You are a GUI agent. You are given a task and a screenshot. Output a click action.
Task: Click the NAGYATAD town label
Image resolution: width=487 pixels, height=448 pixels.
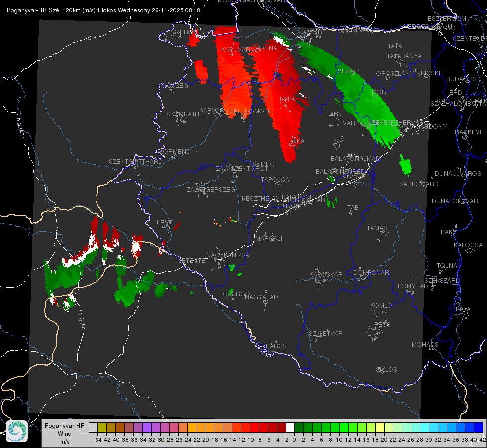click(x=261, y=297)
